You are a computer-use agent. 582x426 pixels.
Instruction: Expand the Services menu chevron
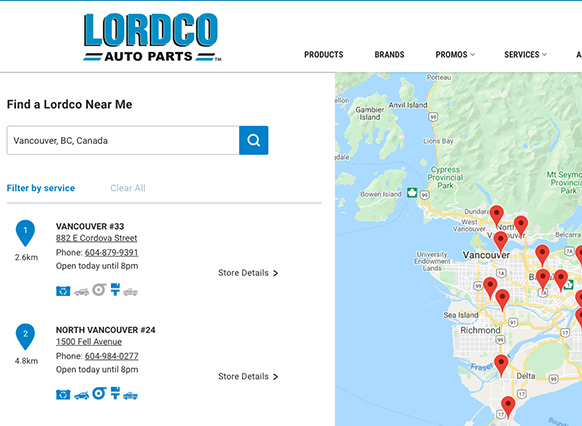(544, 55)
